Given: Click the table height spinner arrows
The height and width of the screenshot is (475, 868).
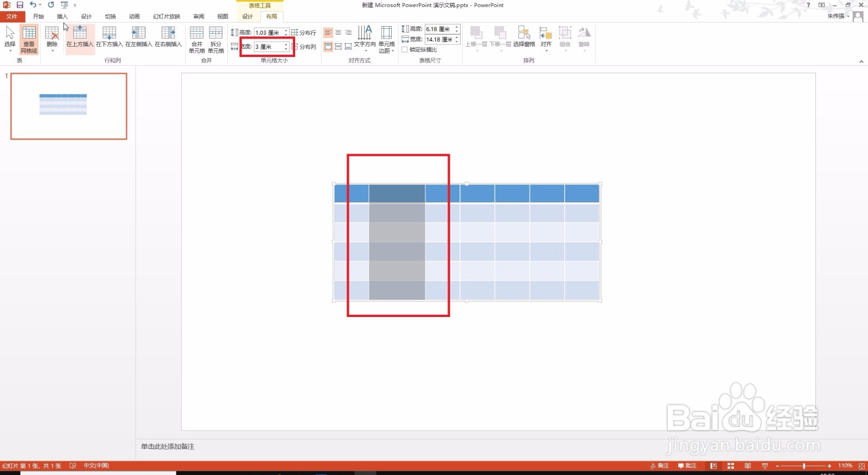Looking at the screenshot, I should click(x=457, y=29).
